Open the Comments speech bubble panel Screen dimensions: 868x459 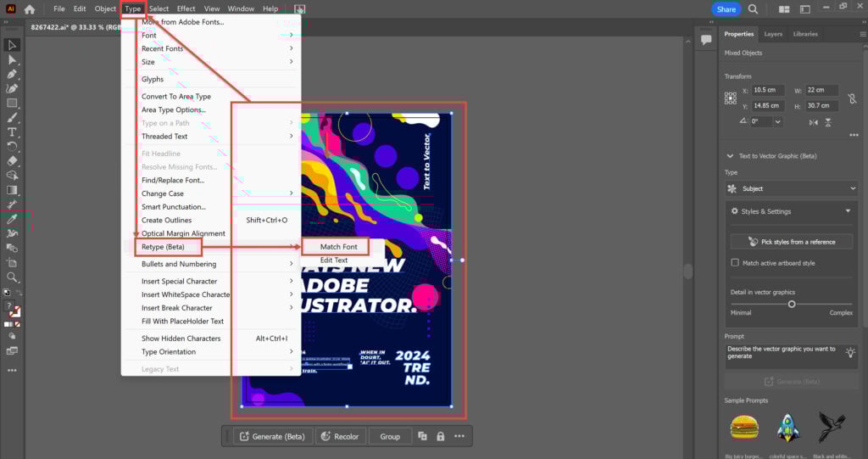click(x=706, y=40)
